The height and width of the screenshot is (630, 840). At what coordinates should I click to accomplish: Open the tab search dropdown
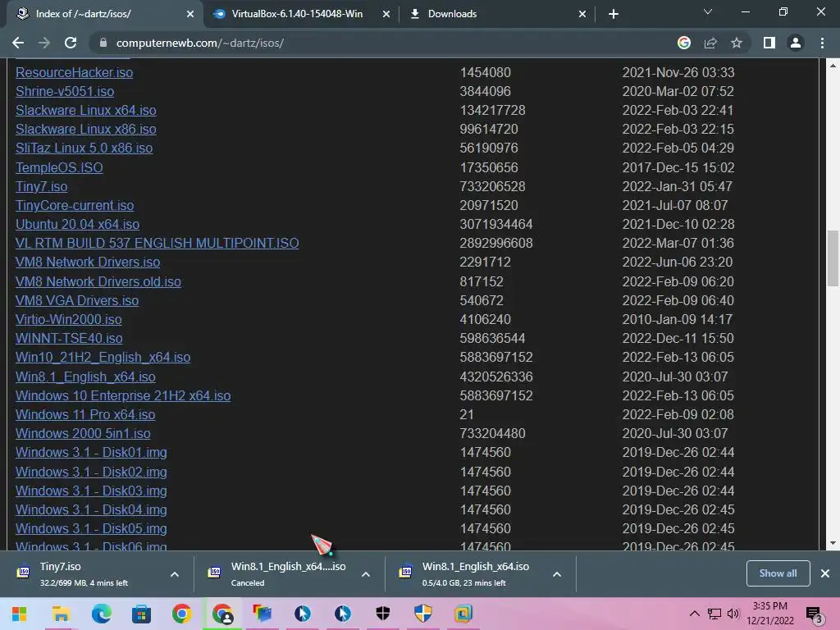[x=708, y=11]
